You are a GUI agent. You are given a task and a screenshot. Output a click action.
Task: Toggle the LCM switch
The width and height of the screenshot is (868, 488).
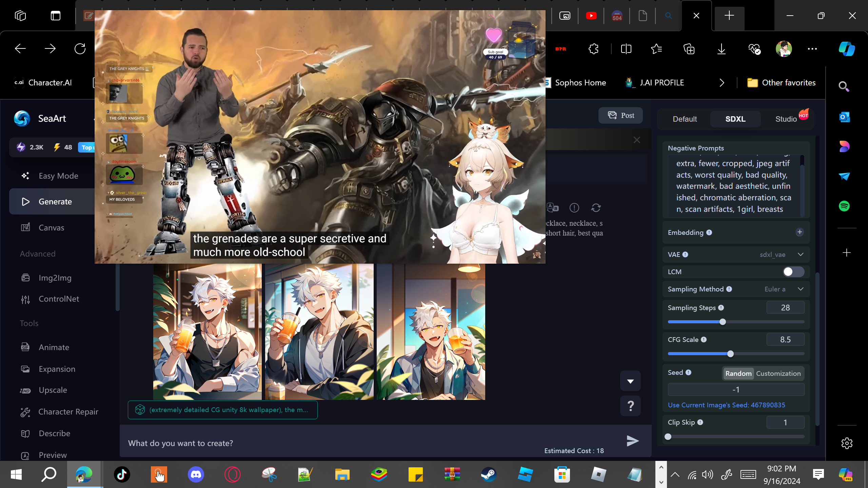(793, 272)
